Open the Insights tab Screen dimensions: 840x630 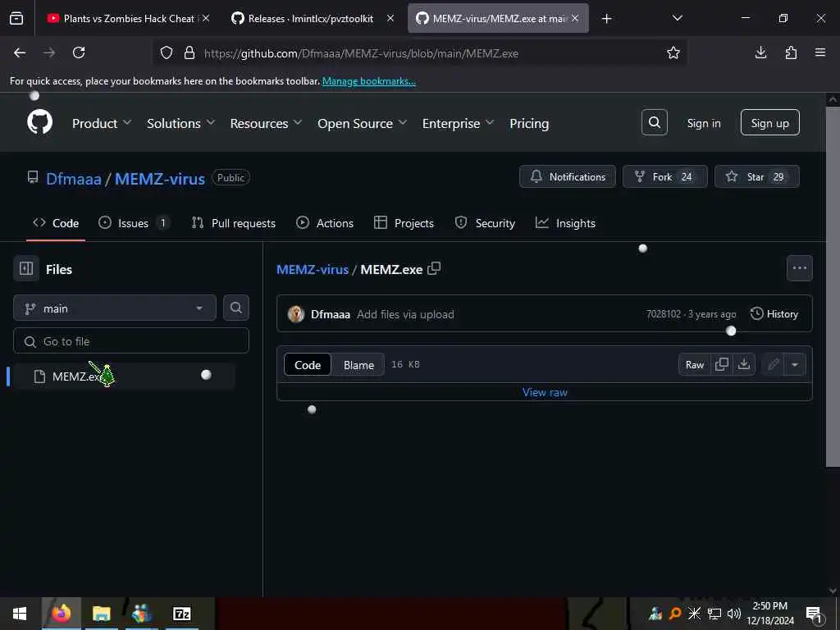coord(565,223)
